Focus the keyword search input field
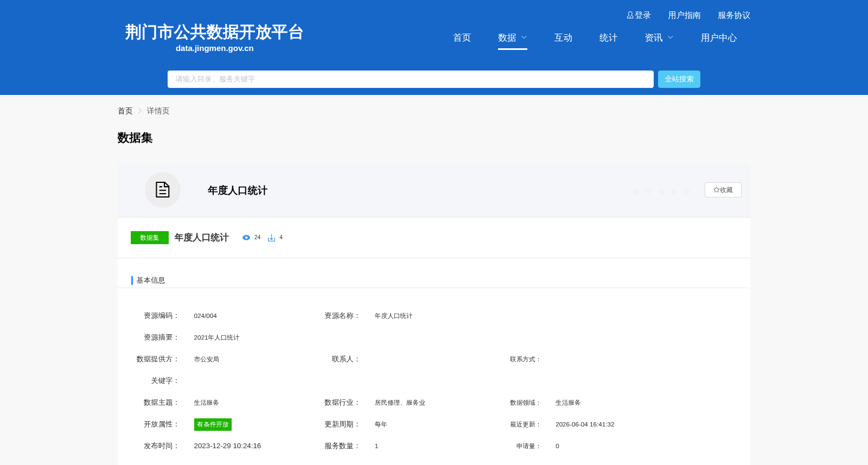The height and width of the screenshot is (465, 868). point(411,79)
